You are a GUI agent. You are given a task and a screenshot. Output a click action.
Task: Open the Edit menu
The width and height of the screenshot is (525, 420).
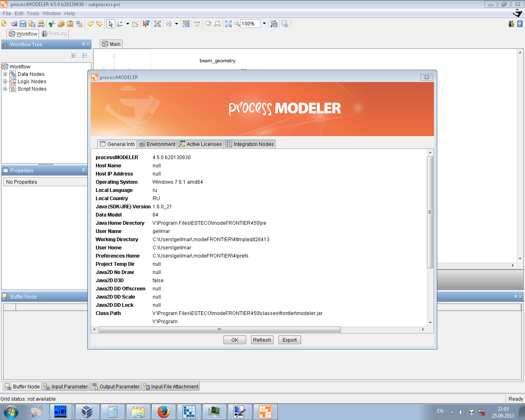pos(19,14)
